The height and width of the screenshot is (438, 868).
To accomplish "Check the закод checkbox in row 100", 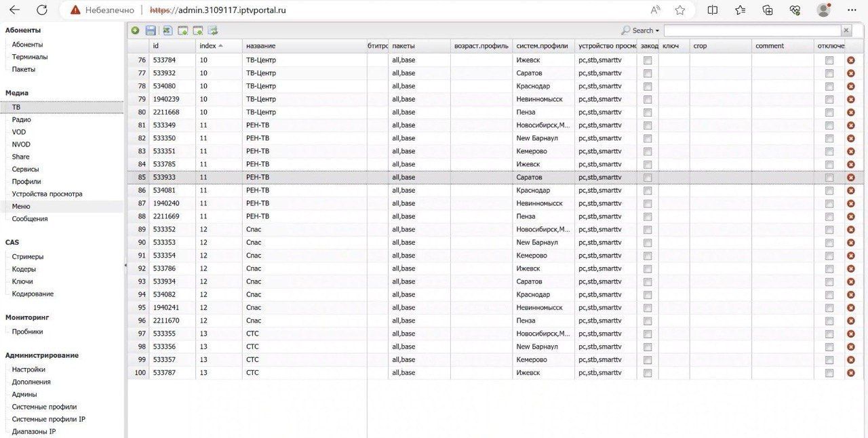I will [x=648, y=373].
